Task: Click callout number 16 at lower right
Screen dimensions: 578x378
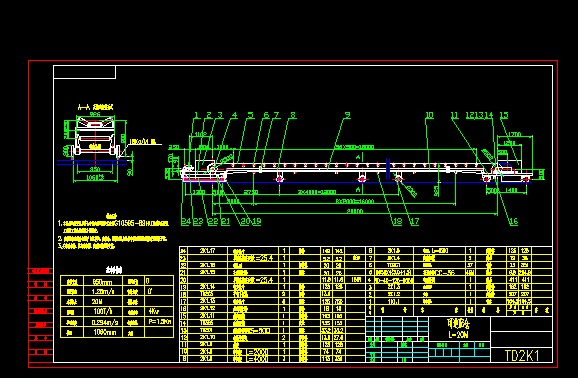Action: click(513, 221)
